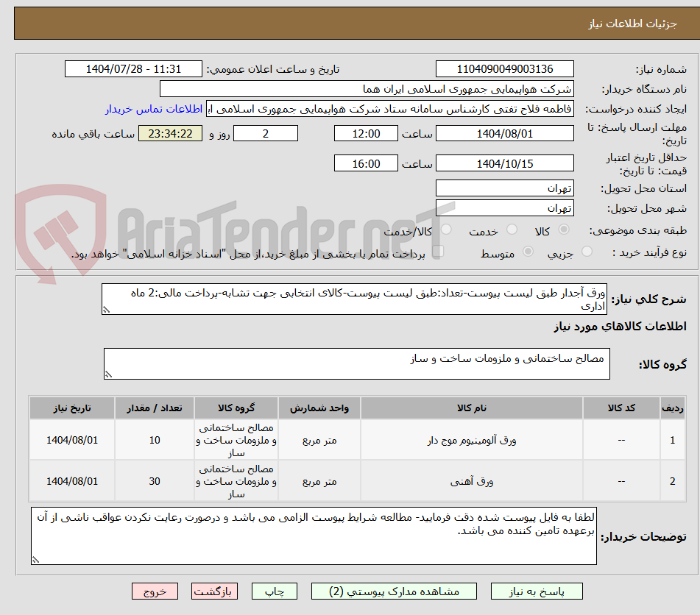Viewport: 700px width, 615px height.
Task: Select متوسط for نوع فرآیند خرید
Action: click(x=528, y=250)
